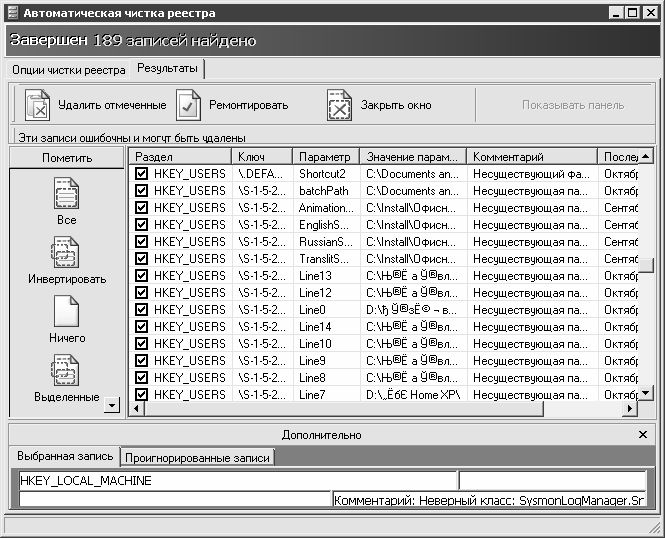Click table horizontal scrollbar right arrow
665x538 pixels.
point(630,409)
